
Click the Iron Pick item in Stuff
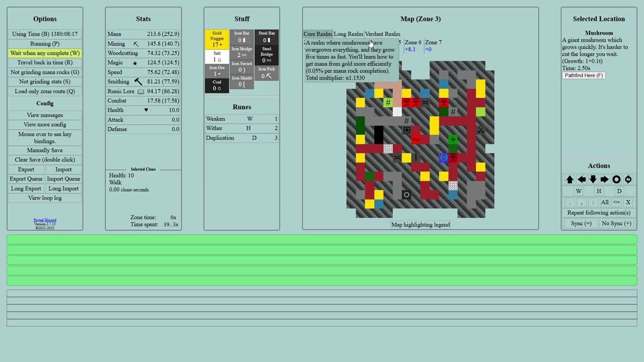point(267,73)
